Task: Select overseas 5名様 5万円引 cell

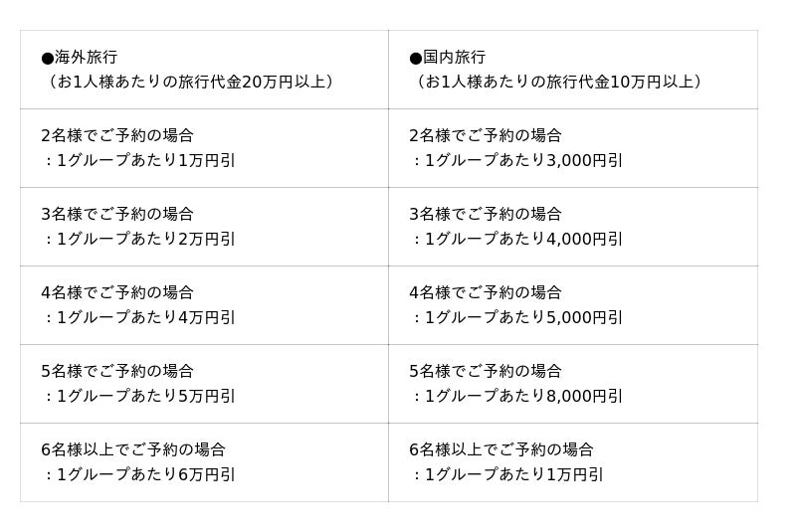Action: [x=204, y=384]
